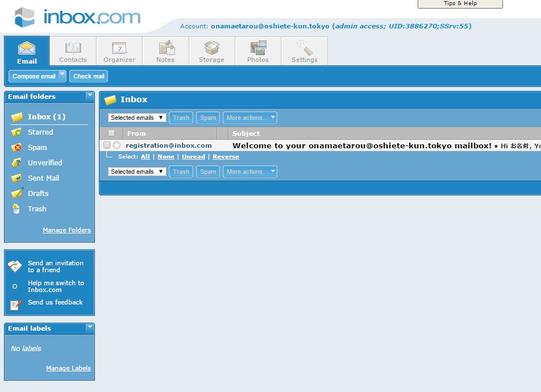Open the top Selected emails dropdown
The image size is (541, 392).
click(x=137, y=118)
